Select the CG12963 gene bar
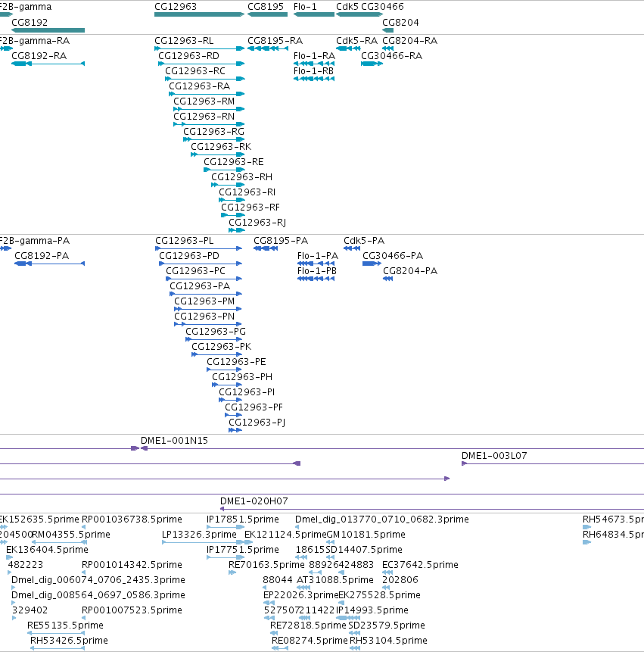The width and height of the screenshot is (644, 652). [x=200, y=14]
